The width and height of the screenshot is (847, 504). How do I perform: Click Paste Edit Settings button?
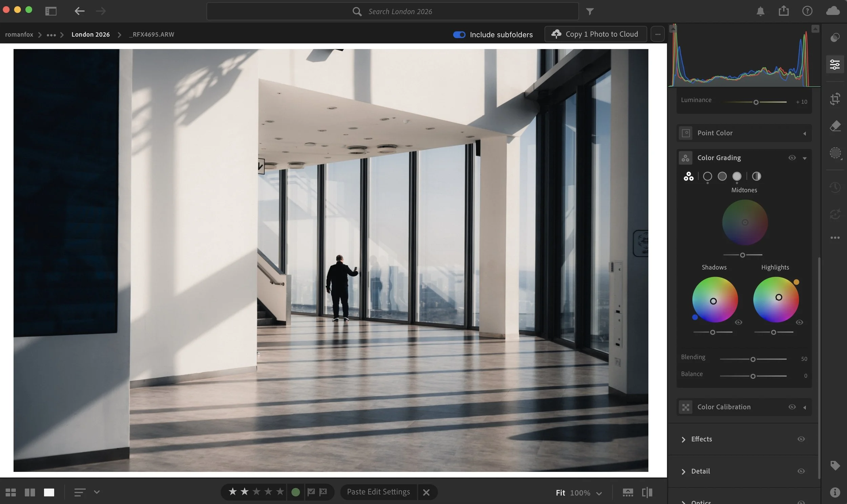[378, 492]
